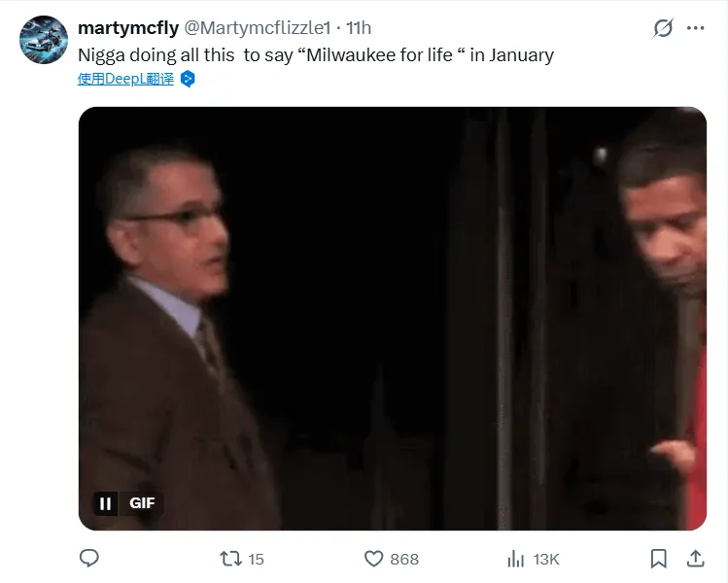
Task: Click the like count of 868
Action: (404, 559)
